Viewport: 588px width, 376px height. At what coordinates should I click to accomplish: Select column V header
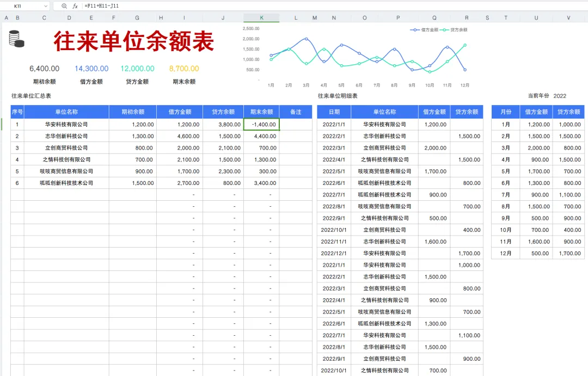coord(568,17)
